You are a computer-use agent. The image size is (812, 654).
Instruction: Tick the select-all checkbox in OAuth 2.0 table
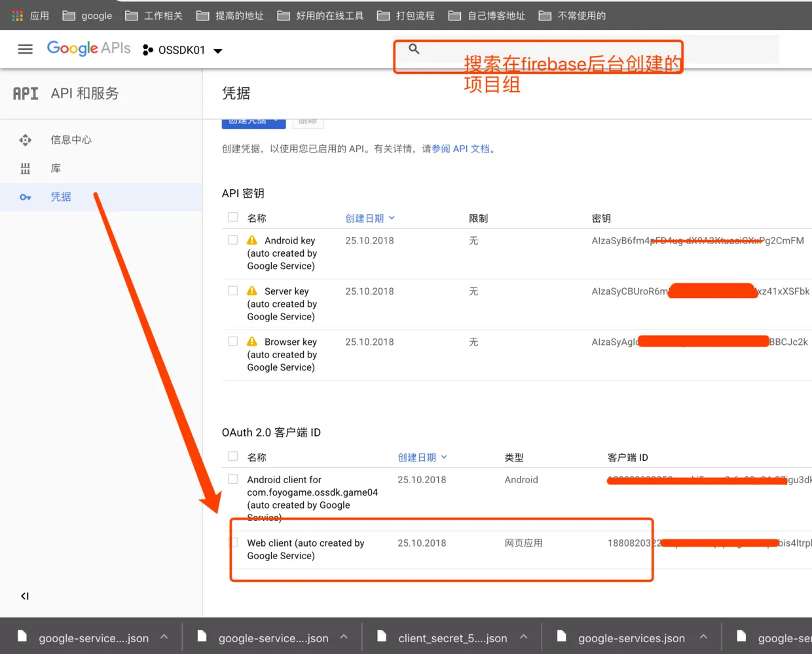tap(232, 456)
